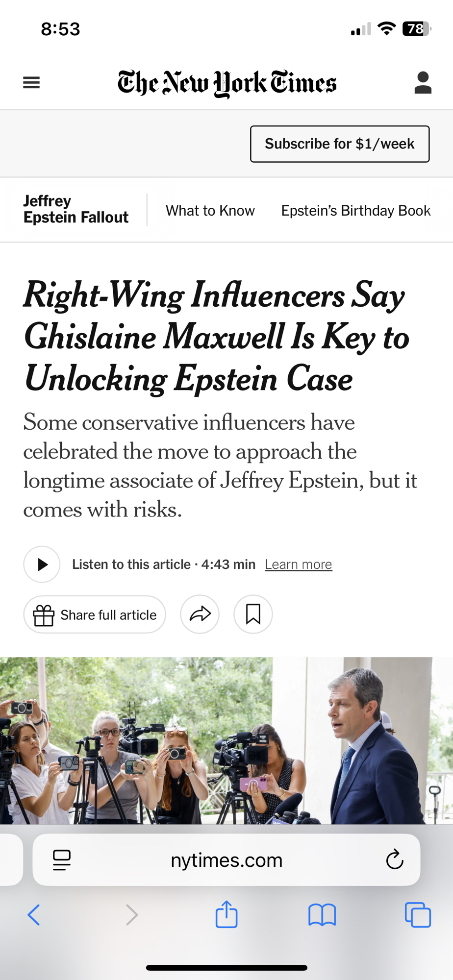
Task: Open Safari bookmarks
Action: click(322, 915)
